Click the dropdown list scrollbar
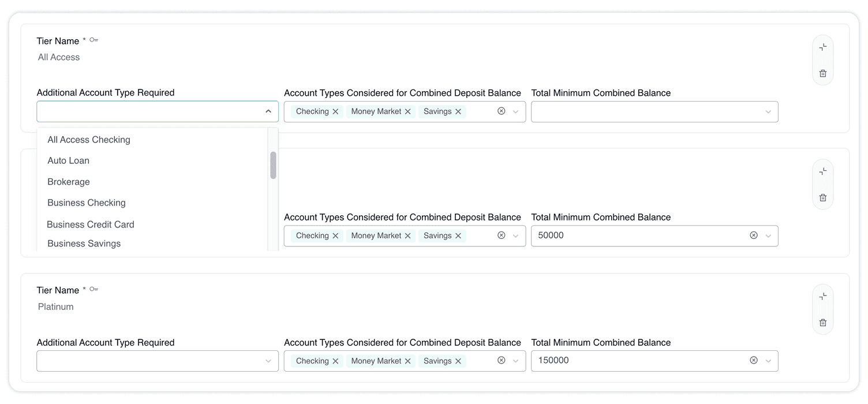 tap(272, 166)
